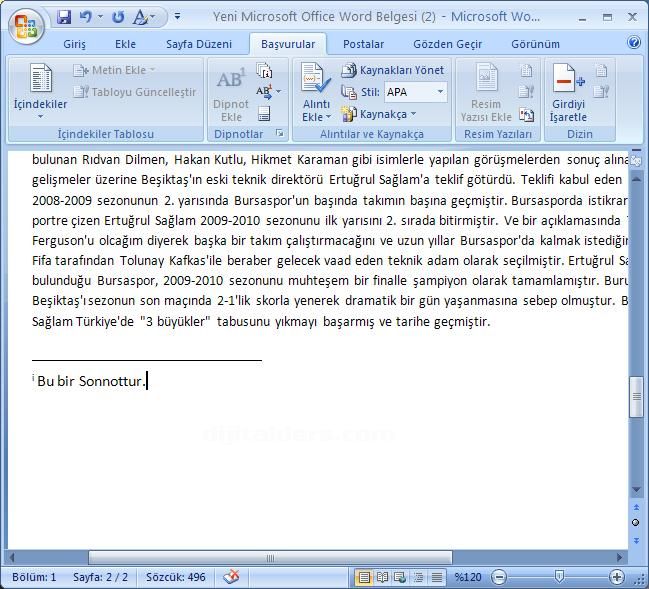649x589 pixels.
Task: Click the vertical scroll up arrow
Action: [636, 179]
